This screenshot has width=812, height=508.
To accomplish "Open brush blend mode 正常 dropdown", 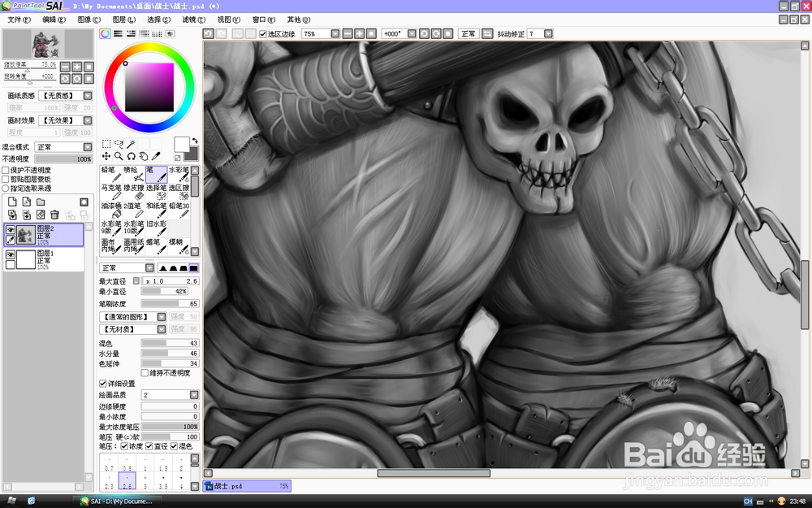I will click(x=149, y=268).
